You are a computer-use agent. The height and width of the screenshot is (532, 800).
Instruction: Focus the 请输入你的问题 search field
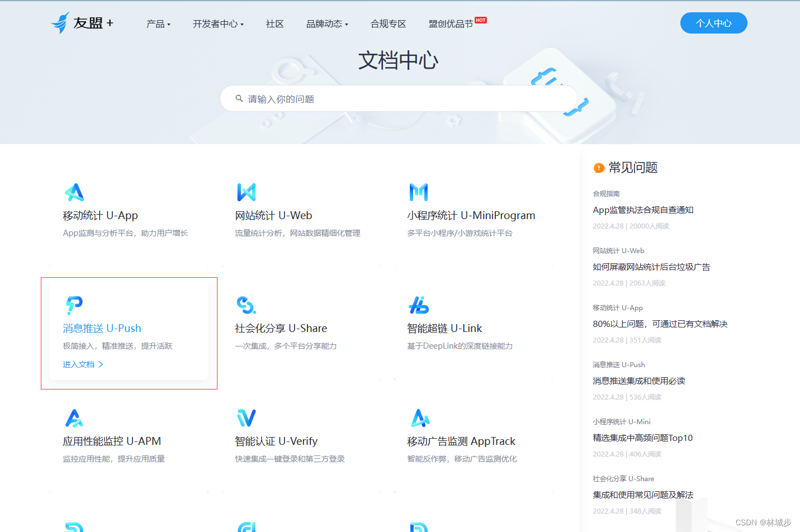(x=399, y=98)
